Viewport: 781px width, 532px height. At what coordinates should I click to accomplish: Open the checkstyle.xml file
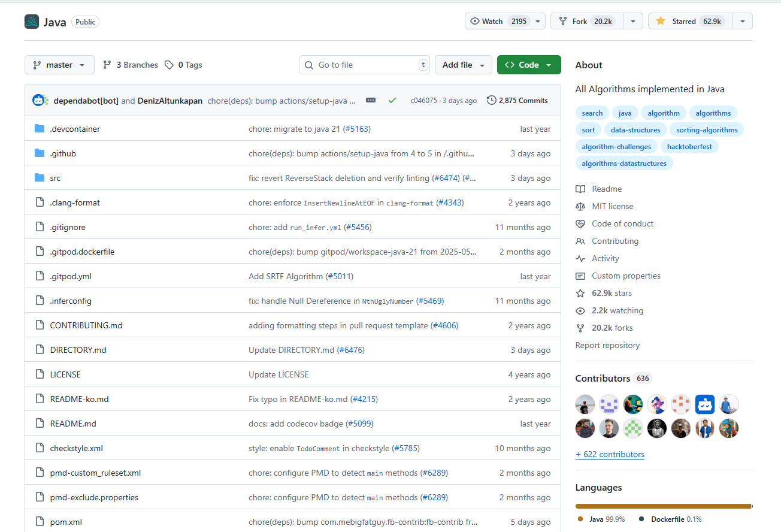pos(77,448)
